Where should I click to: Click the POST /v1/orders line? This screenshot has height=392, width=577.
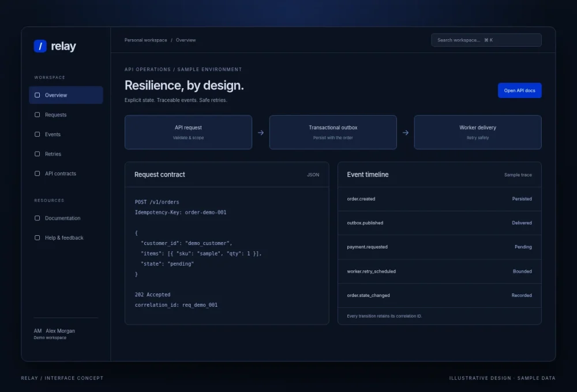pyautogui.click(x=157, y=202)
